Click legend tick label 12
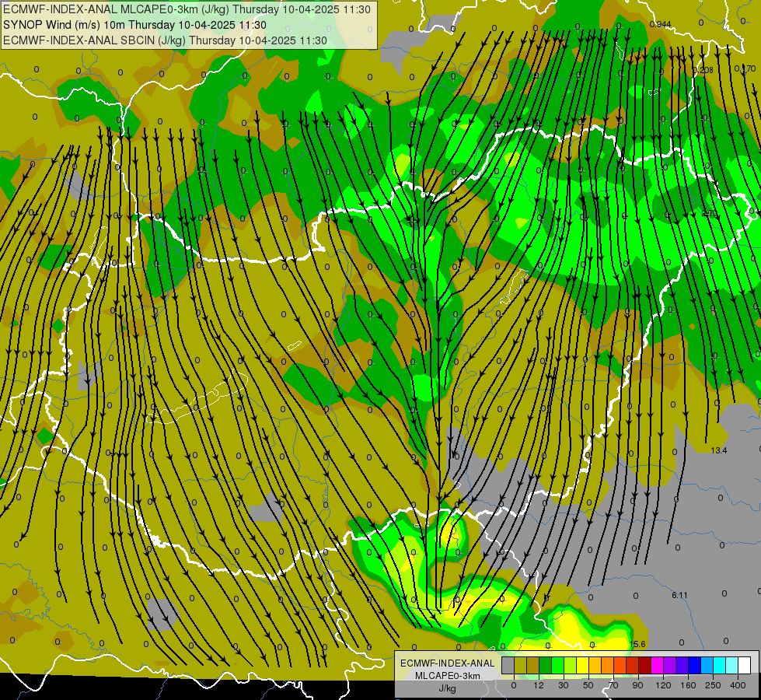 coord(539,685)
